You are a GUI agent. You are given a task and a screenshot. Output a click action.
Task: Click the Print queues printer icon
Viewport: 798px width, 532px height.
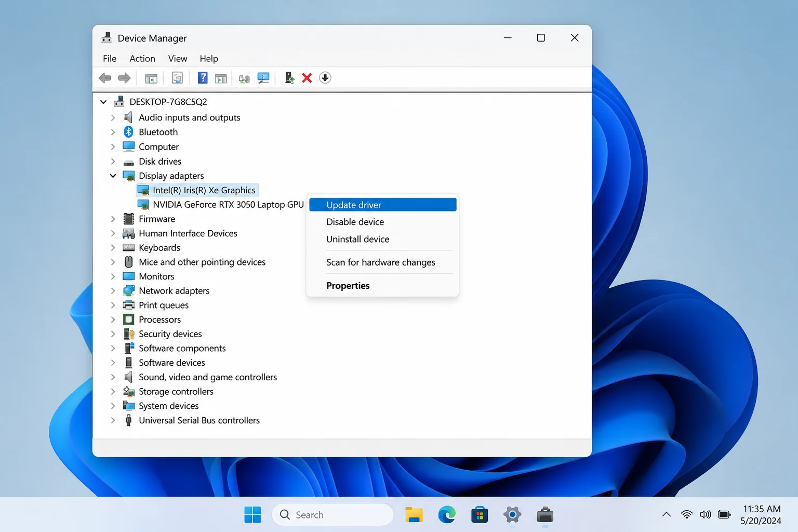tap(129, 305)
